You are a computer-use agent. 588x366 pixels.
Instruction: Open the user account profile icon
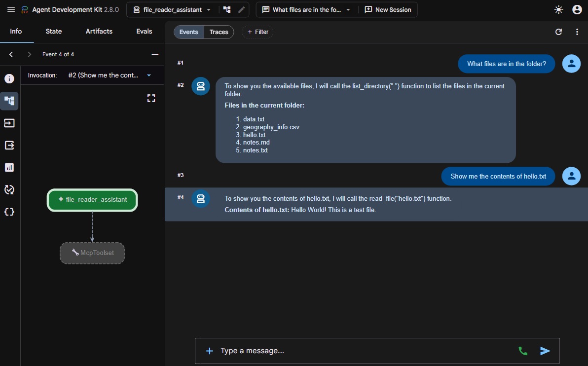click(x=577, y=10)
